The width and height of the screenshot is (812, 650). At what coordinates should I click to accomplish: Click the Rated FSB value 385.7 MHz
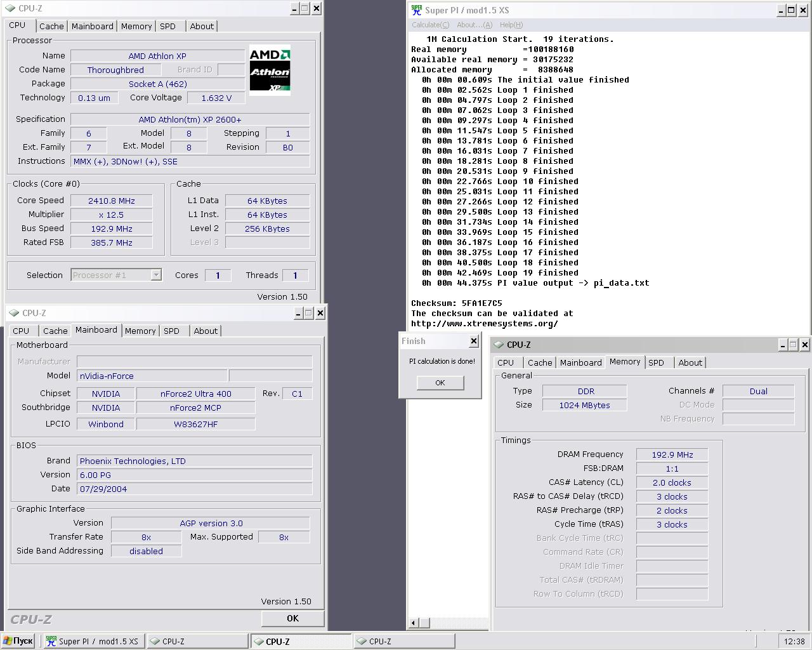click(x=112, y=242)
